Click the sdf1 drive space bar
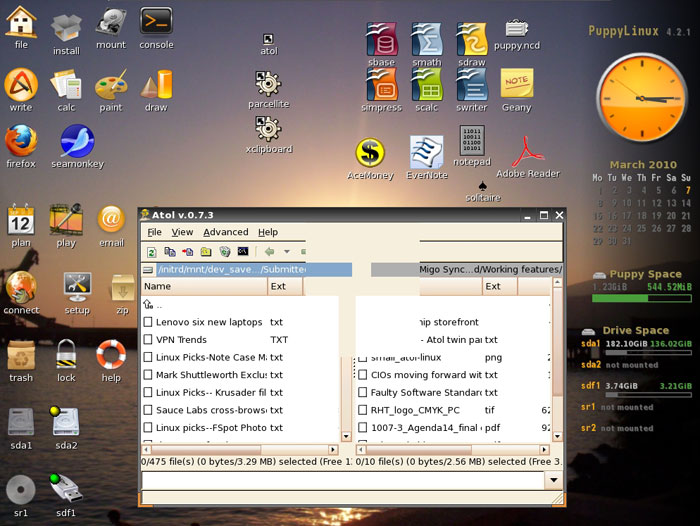This screenshot has width=700, height=526. tap(648, 395)
